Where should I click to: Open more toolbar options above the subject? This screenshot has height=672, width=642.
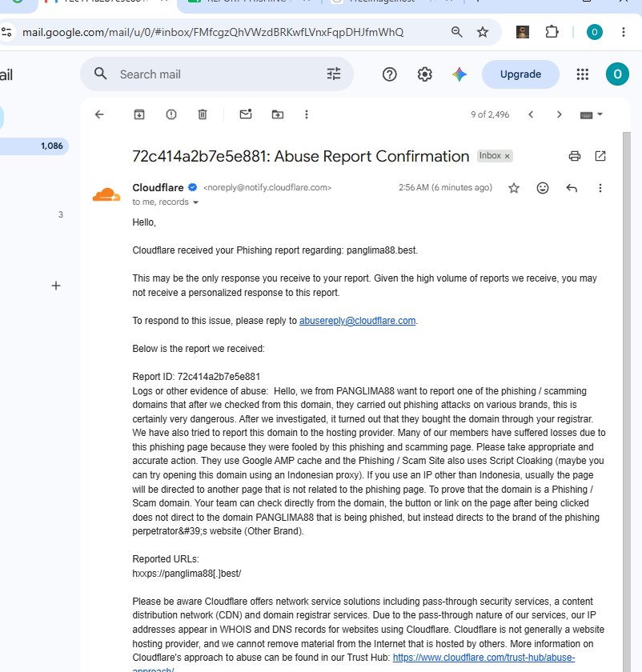pos(307,114)
